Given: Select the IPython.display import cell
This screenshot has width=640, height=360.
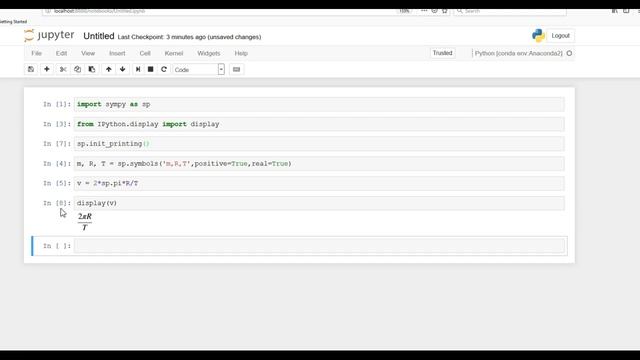Looking at the screenshot, I should [x=319, y=124].
